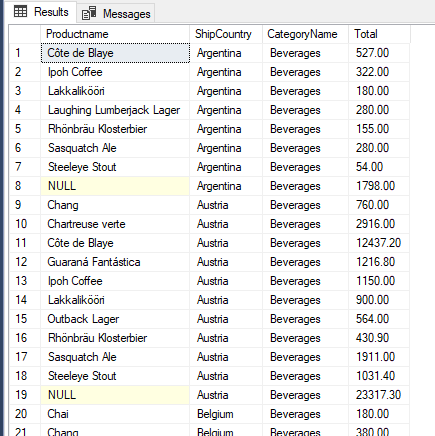
Task: Select the Outback Lager product cell
Action: tap(115, 319)
